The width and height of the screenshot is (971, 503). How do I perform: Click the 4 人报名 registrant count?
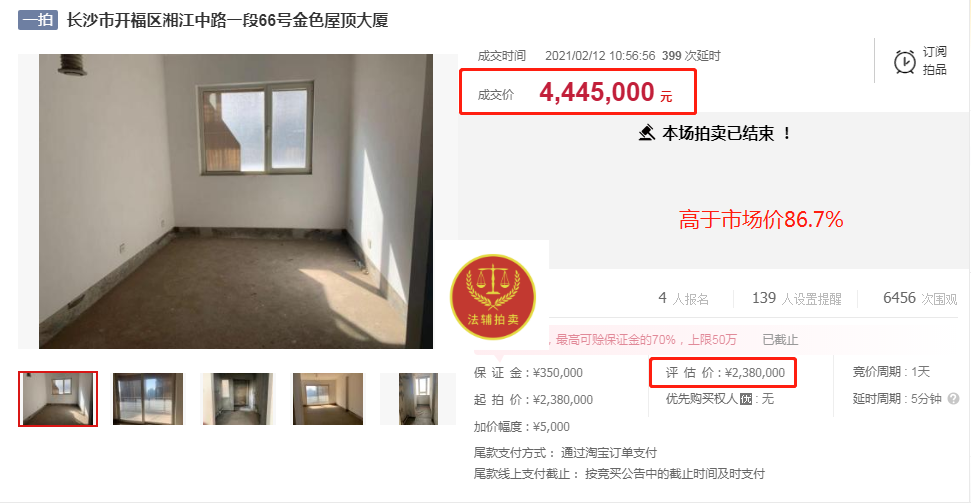[x=683, y=299]
